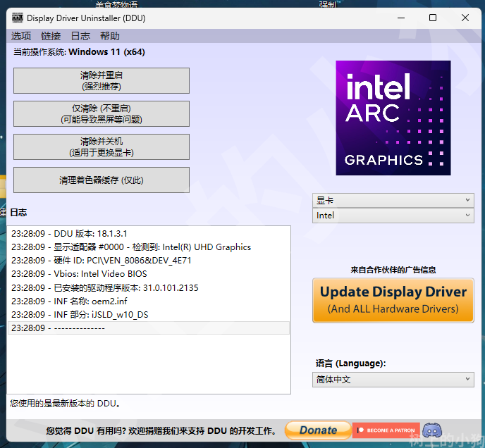
Task: Click the Donate button
Action: (318, 430)
